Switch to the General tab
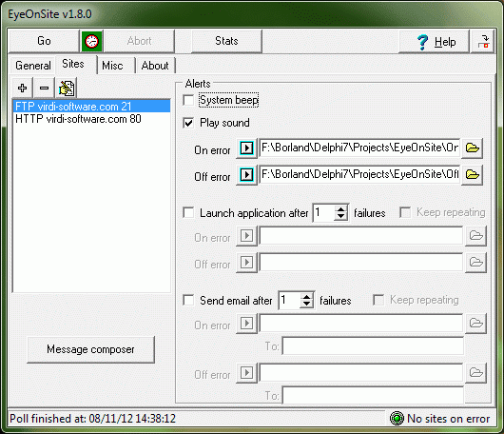The width and height of the screenshot is (504, 434). coord(32,66)
